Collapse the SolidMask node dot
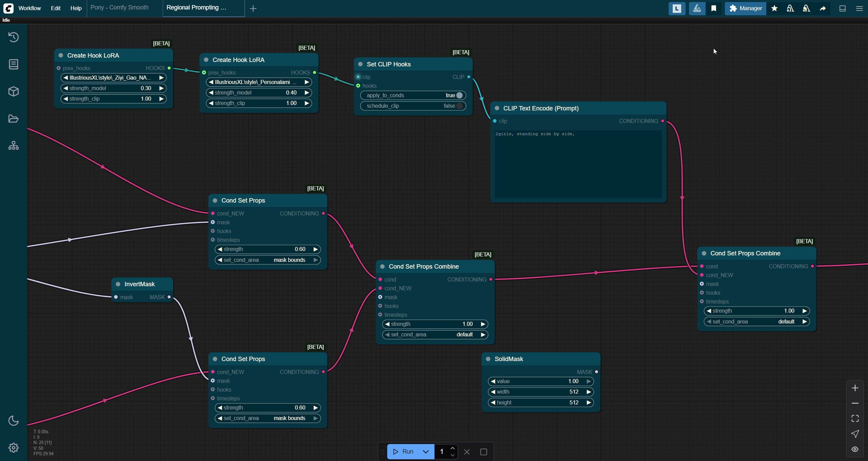 [488, 359]
